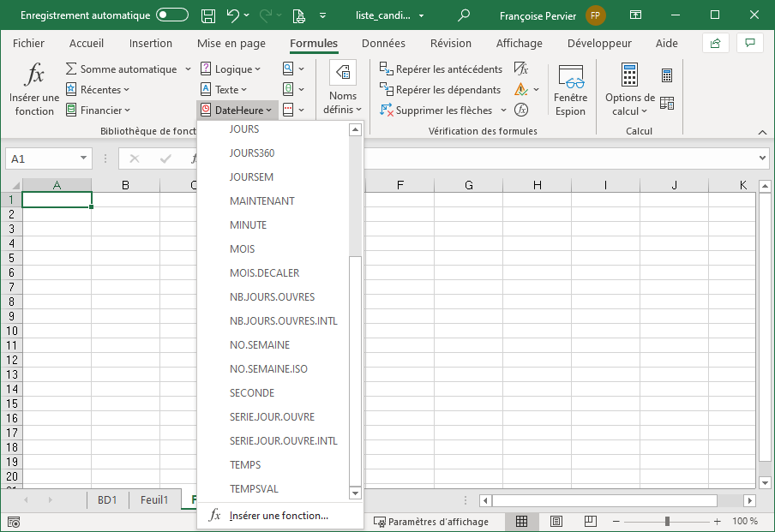775x532 pixels.
Task: Click the search magnifier in title bar
Action: pos(464,15)
